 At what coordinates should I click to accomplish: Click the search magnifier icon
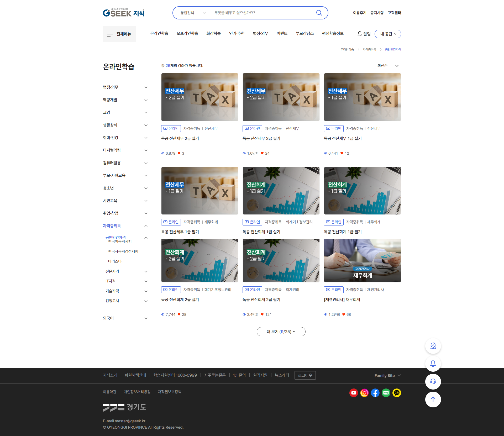click(x=319, y=13)
